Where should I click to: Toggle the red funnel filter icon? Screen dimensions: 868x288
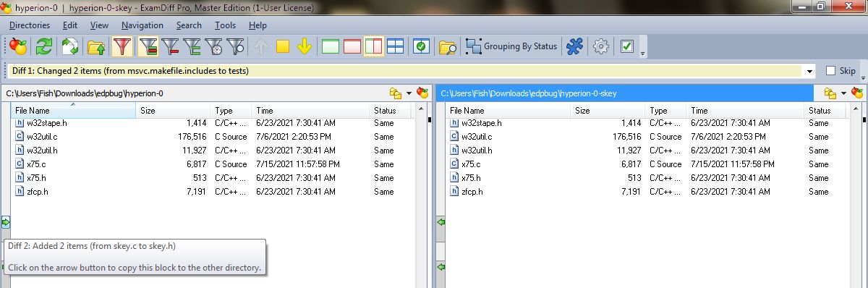click(122, 47)
